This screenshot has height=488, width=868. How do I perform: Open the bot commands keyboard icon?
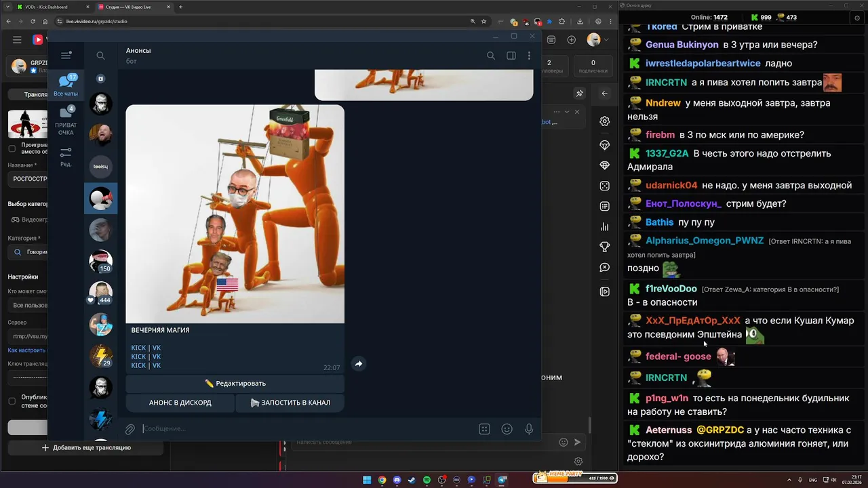pos(484,429)
